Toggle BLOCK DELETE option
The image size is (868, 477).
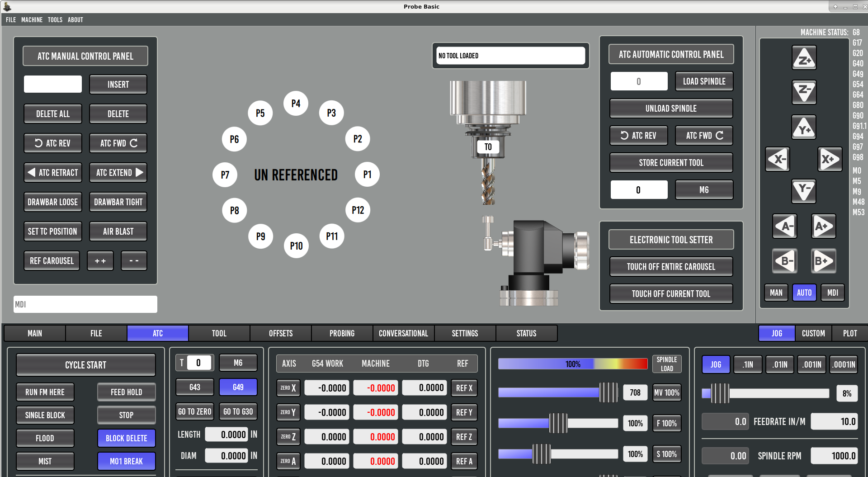coord(127,438)
